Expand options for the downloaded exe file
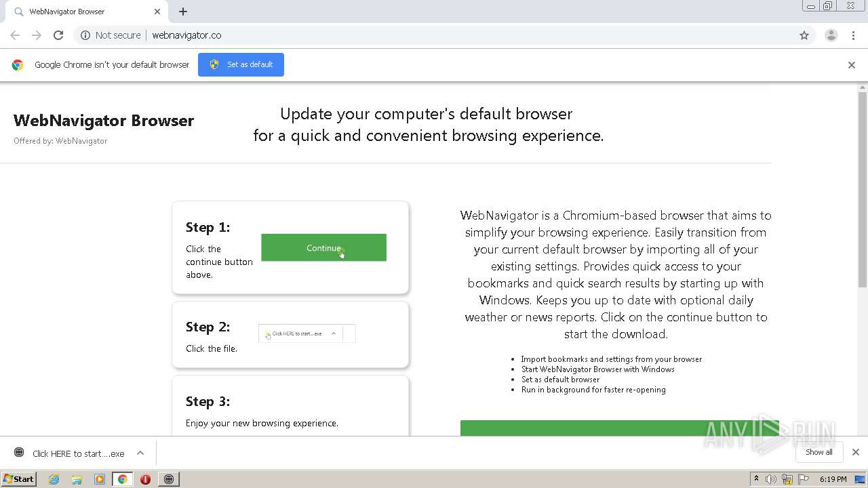The image size is (868, 488). pos(140,453)
